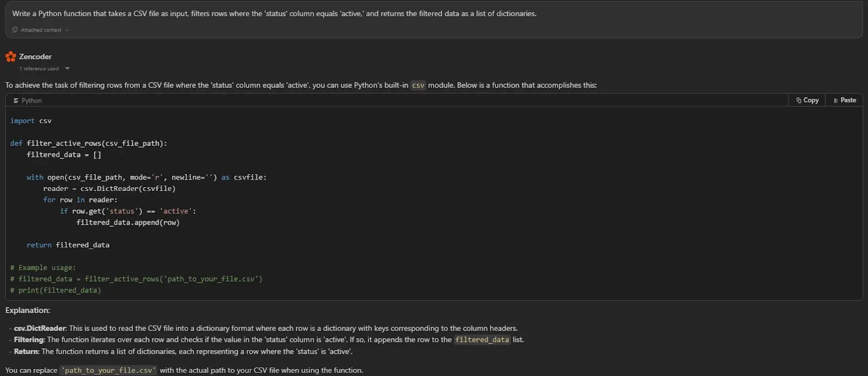Click the user prompt message box
The image size is (868, 376).
click(x=434, y=20)
